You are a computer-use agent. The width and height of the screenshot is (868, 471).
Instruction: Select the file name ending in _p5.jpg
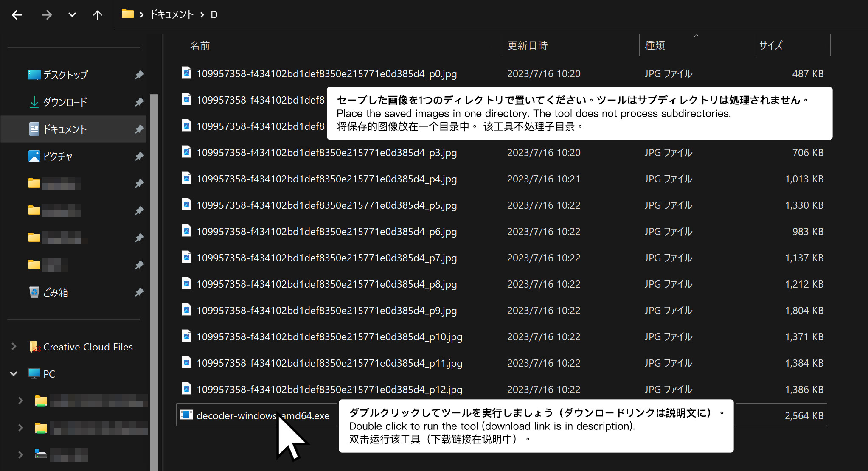tap(327, 205)
